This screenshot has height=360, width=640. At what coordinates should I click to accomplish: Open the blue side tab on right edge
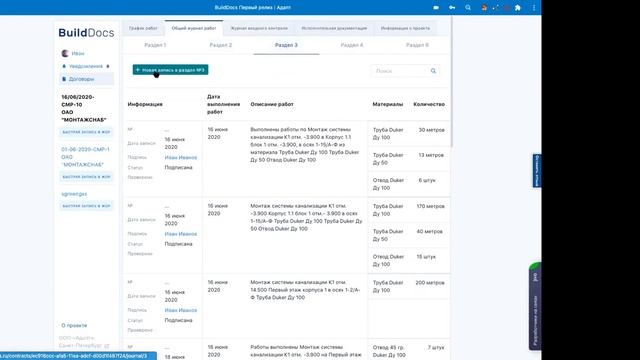click(x=537, y=171)
